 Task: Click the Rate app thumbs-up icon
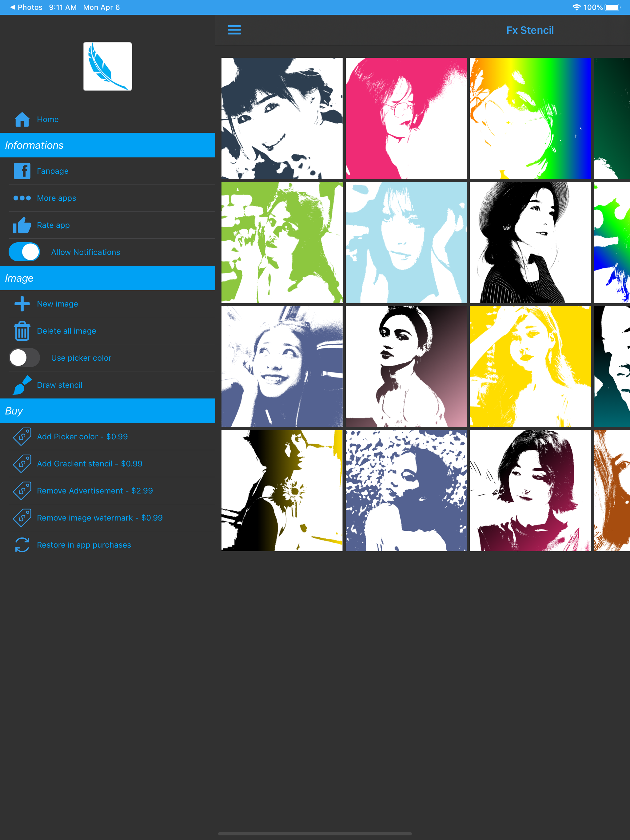22,225
